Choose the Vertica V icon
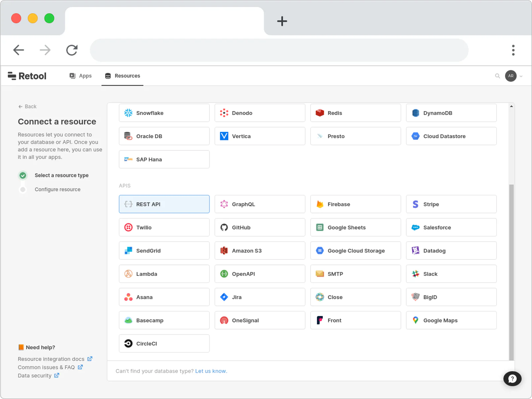This screenshot has height=399, width=532. pyautogui.click(x=224, y=136)
